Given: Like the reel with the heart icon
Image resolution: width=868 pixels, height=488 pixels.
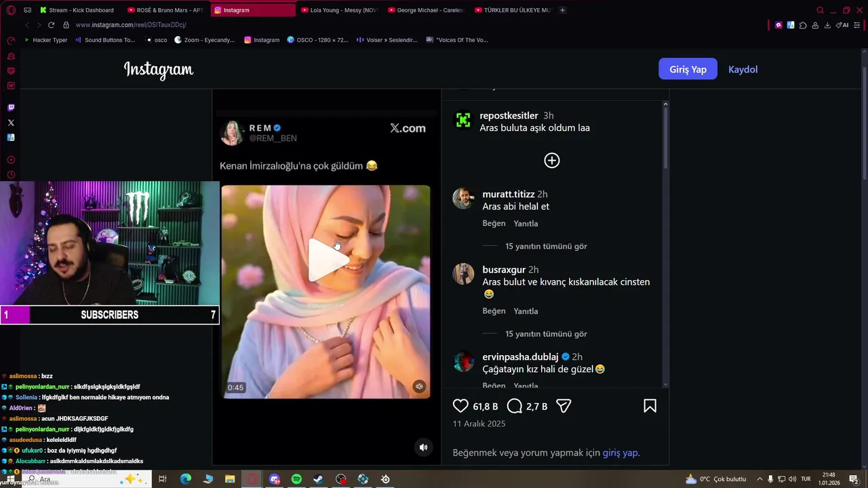Looking at the screenshot, I should click(x=460, y=406).
